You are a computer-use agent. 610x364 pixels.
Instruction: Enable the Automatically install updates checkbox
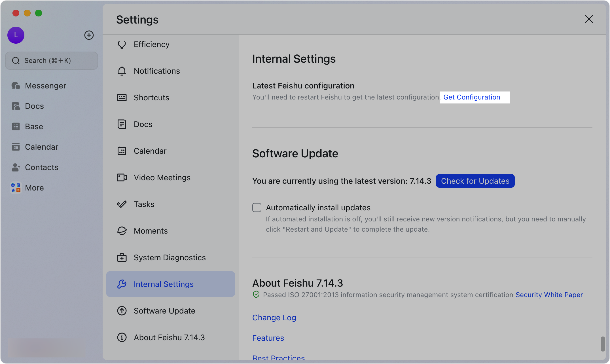257,208
